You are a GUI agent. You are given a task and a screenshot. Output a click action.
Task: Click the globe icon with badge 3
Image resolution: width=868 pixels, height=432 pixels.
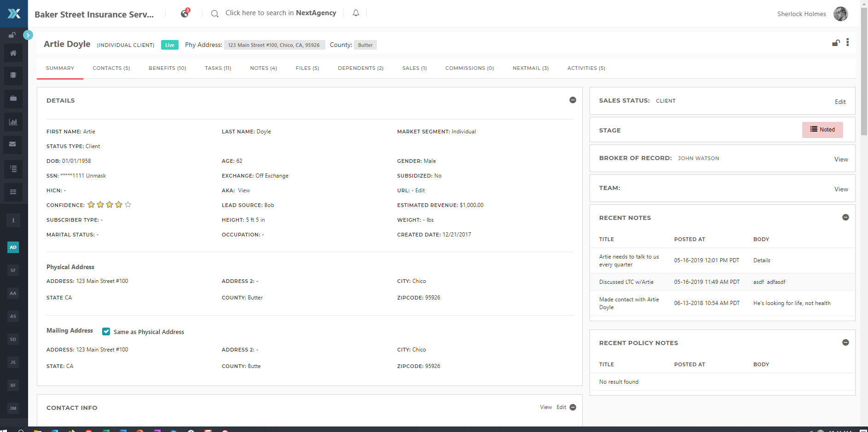pos(185,13)
